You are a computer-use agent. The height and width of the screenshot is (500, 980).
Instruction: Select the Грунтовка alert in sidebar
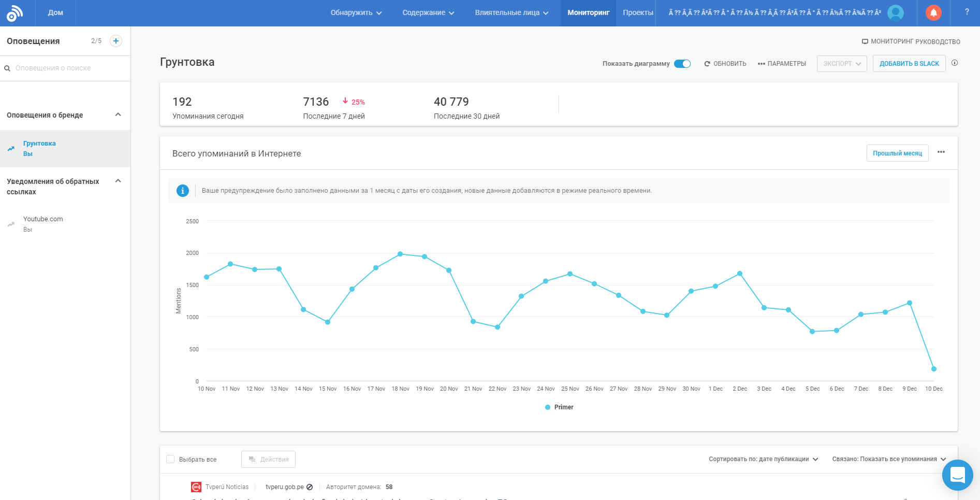tap(65, 149)
